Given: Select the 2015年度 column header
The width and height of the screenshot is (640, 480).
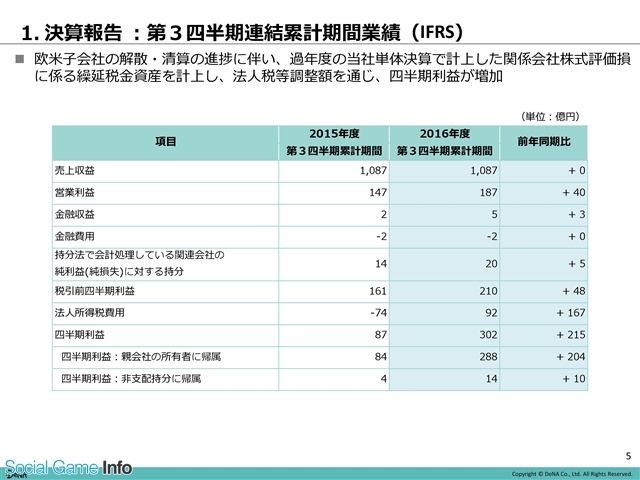Looking at the screenshot, I should tap(334, 142).
